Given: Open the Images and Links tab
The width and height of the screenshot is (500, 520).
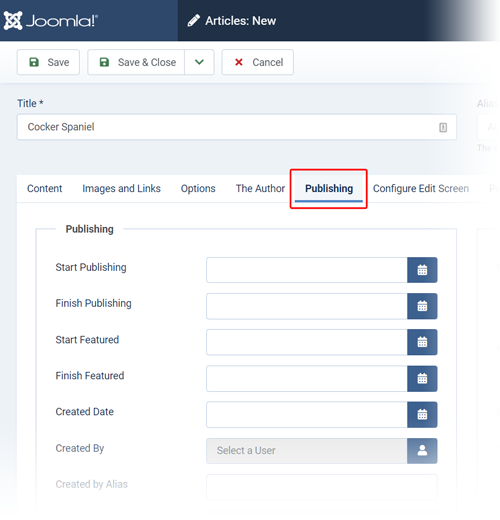Looking at the screenshot, I should (121, 188).
